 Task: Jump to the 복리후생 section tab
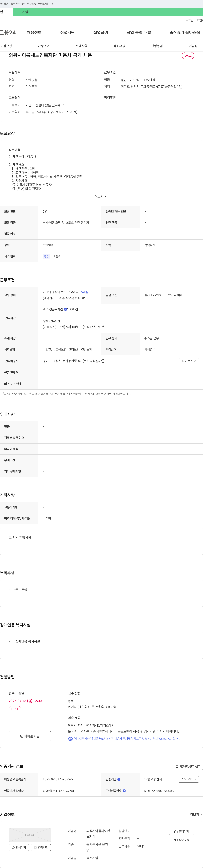pos(119,46)
